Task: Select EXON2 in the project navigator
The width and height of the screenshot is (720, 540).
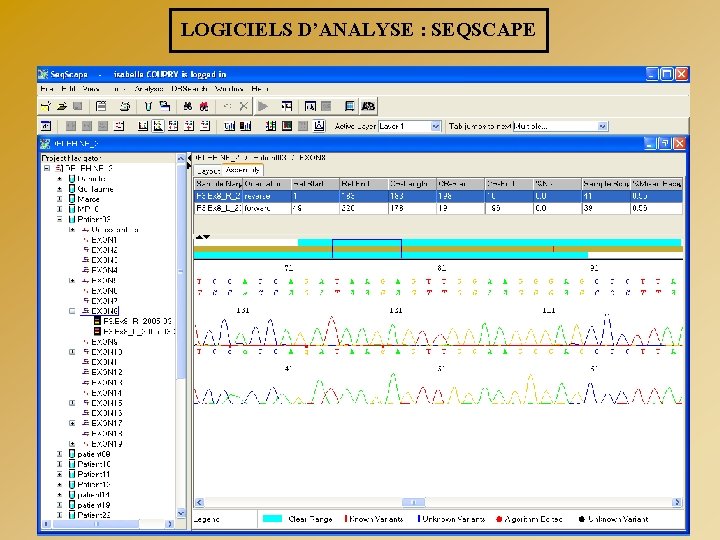Action: 104,250
